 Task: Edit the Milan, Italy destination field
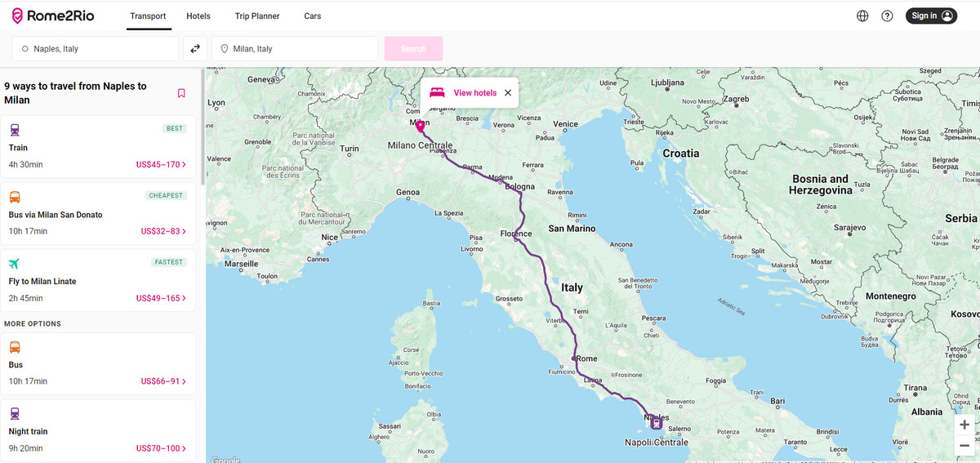point(295,49)
